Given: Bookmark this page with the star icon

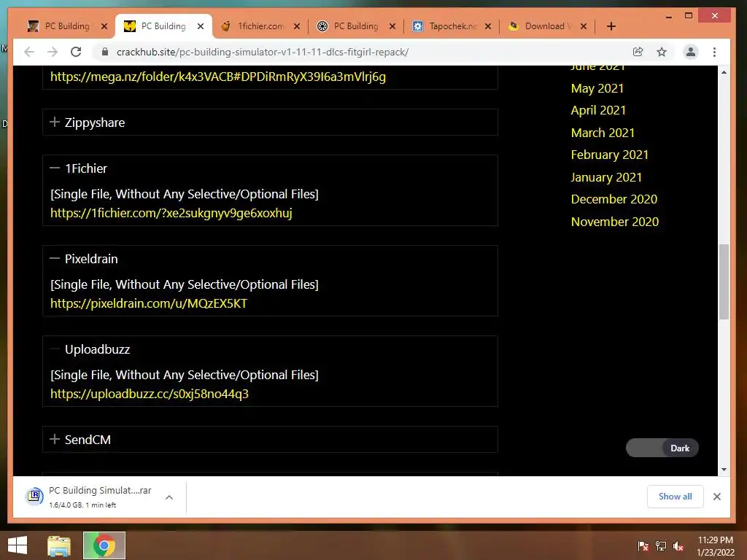Looking at the screenshot, I should [x=662, y=52].
